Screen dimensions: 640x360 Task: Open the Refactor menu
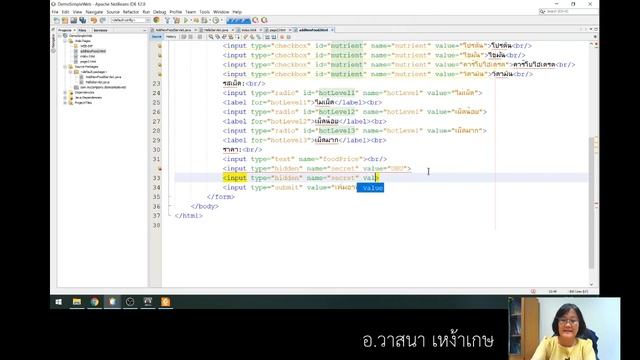pyautogui.click(x=131, y=12)
